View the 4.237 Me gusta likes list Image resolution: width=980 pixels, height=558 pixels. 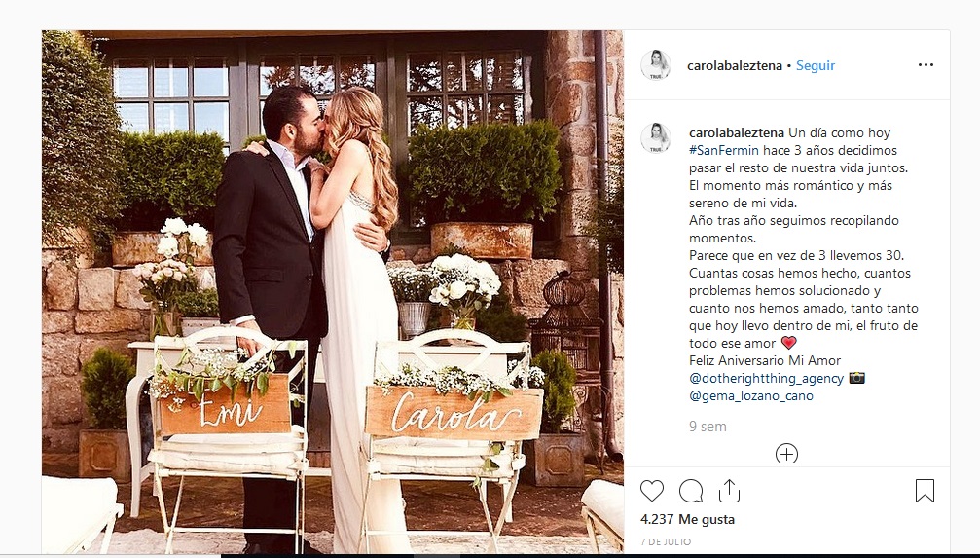687,519
